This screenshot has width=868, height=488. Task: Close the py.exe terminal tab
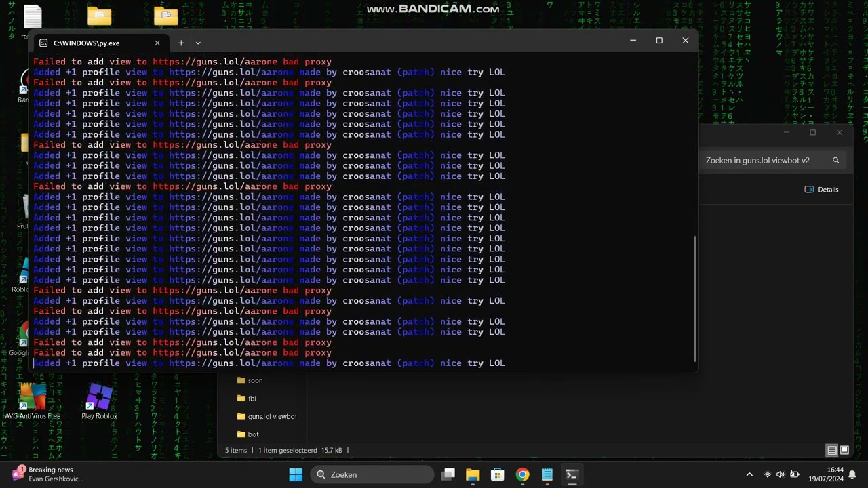157,43
